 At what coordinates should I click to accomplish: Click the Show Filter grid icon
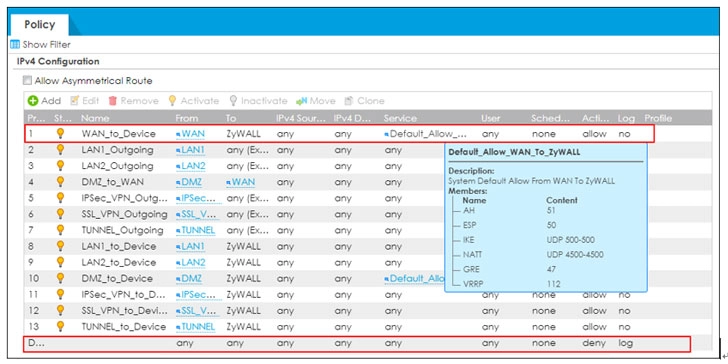tap(15, 45)
